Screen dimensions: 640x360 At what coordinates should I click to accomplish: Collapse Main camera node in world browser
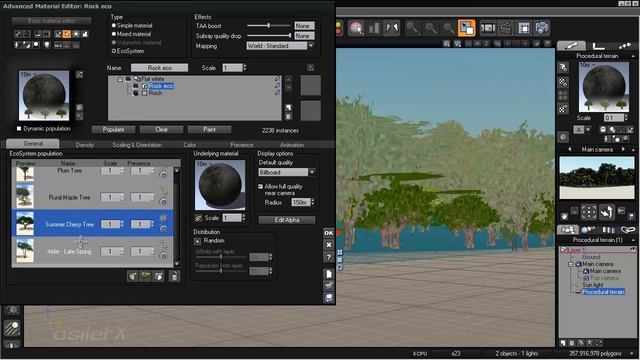click(571, 264)
